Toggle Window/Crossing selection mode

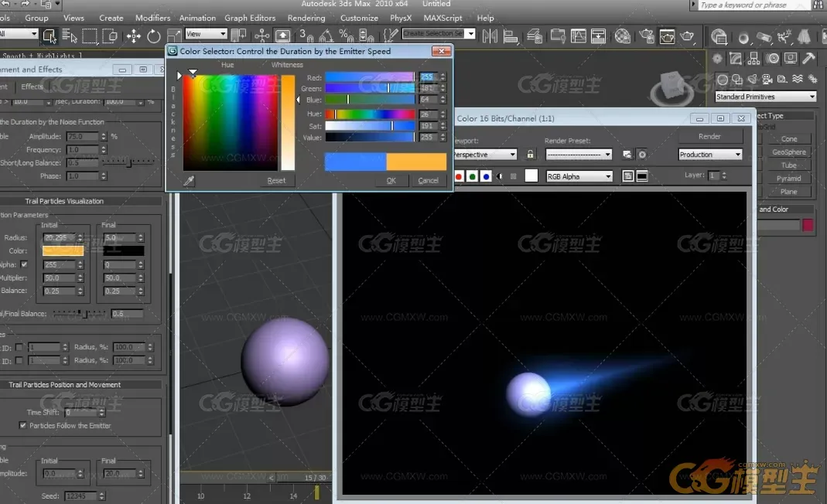[x=110, y=36]
